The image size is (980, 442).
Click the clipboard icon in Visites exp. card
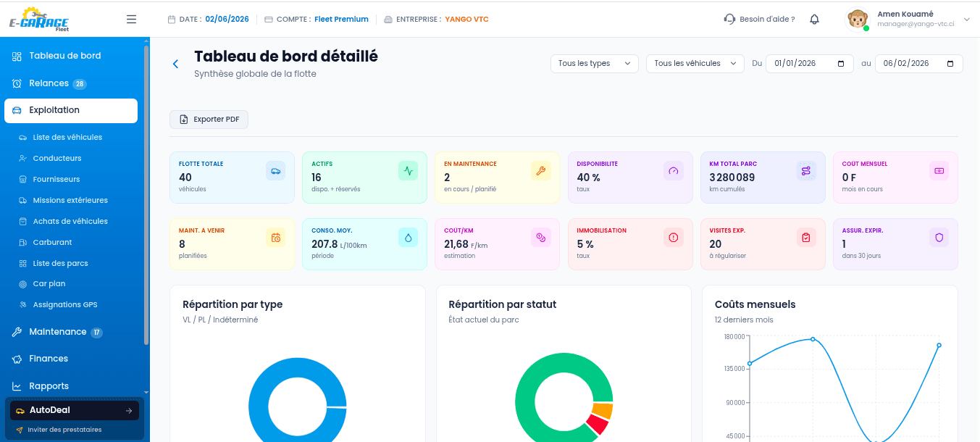(x=806, y=238)
